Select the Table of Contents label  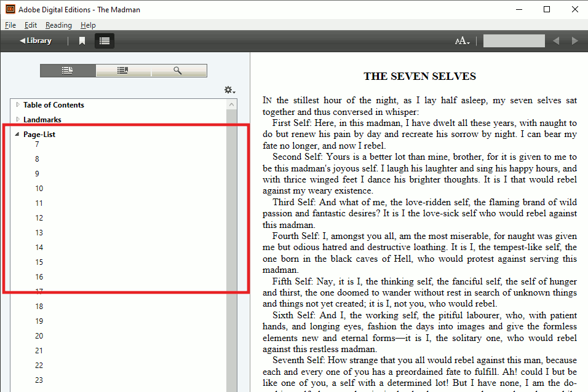pyautogui.click(x=54, y=105)
